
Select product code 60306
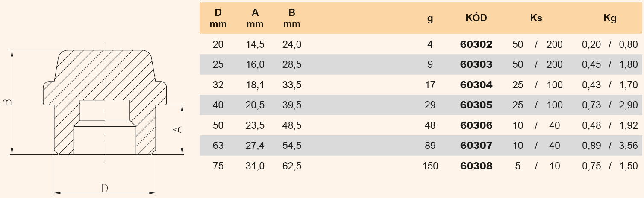click(476, 125)
